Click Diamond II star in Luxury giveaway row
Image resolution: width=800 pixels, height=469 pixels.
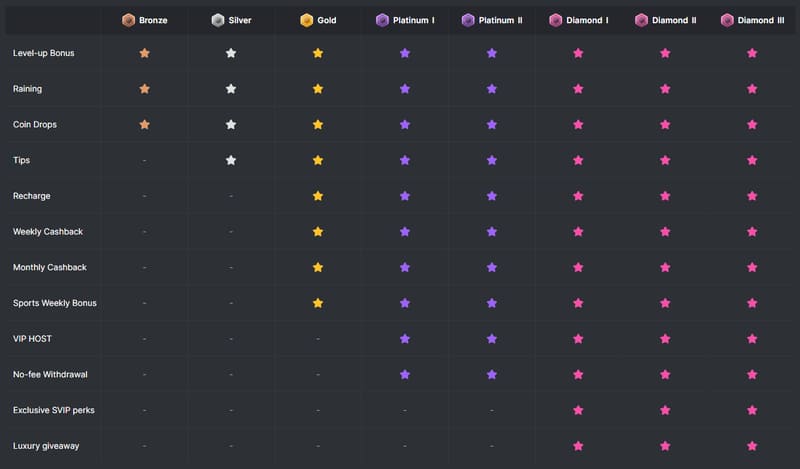(665, 446)
